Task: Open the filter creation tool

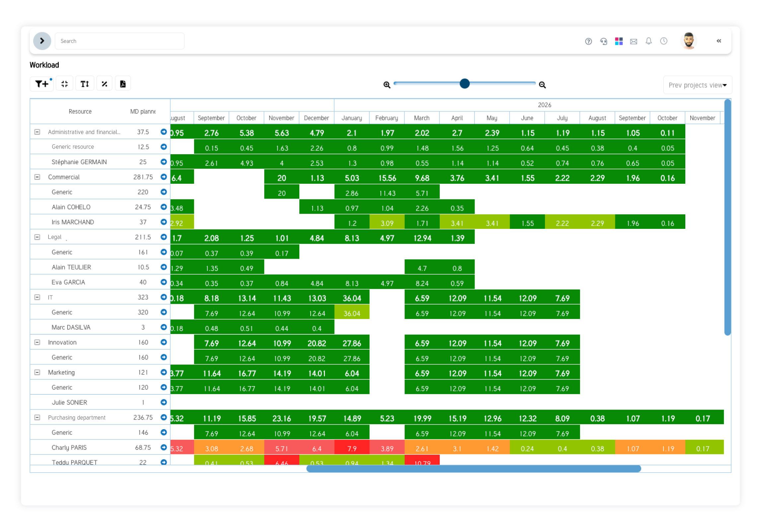Action: coord(41,83)
